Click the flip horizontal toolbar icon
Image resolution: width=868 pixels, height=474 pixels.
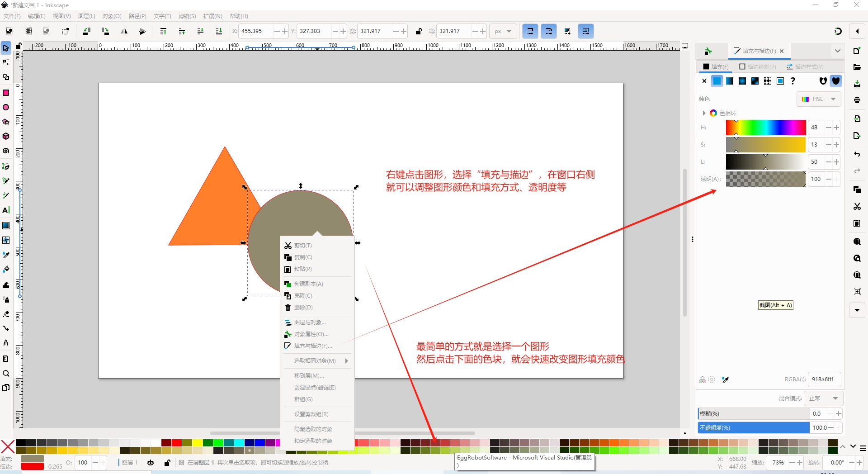[124, 31]
